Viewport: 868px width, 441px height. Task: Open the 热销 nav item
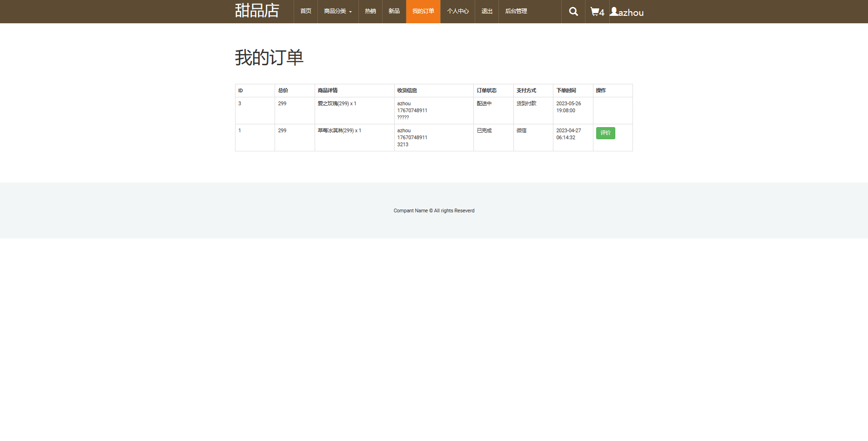pos(370,11)
